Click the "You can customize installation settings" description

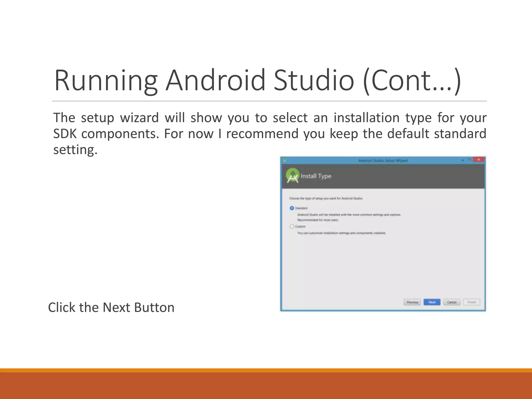coord(341,233)
